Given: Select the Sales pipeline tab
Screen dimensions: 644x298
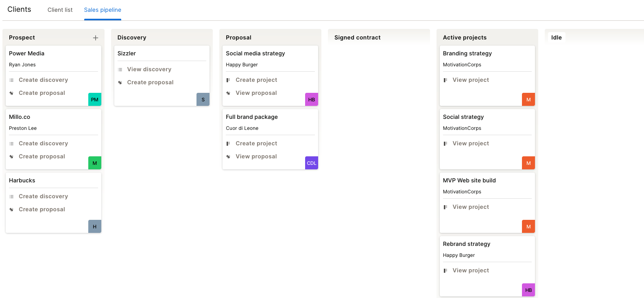Looking at the screenshot, I should pyautogui.click(x=103, y=10).
